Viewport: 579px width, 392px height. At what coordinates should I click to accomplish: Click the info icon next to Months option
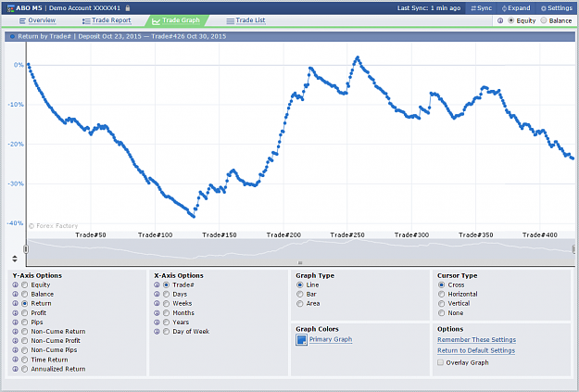(x=157, y=313)
